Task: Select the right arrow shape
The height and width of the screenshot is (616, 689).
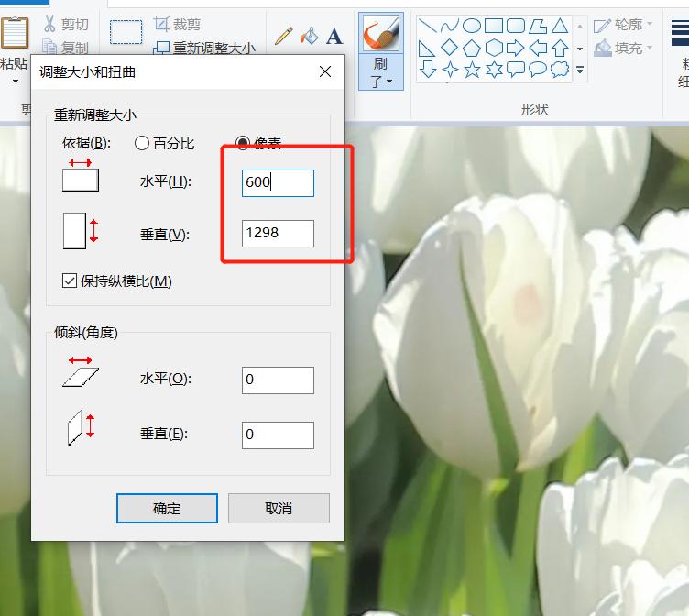Action: pyautogui.click(x=516, y=48)
